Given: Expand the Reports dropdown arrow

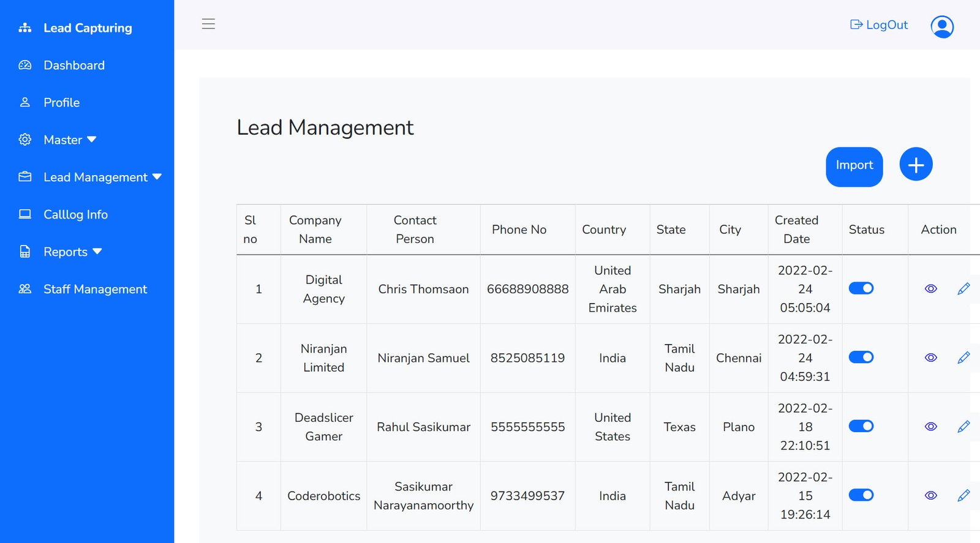Looking at the screenshot, I should pyautogui.click(x=97, y=252).
